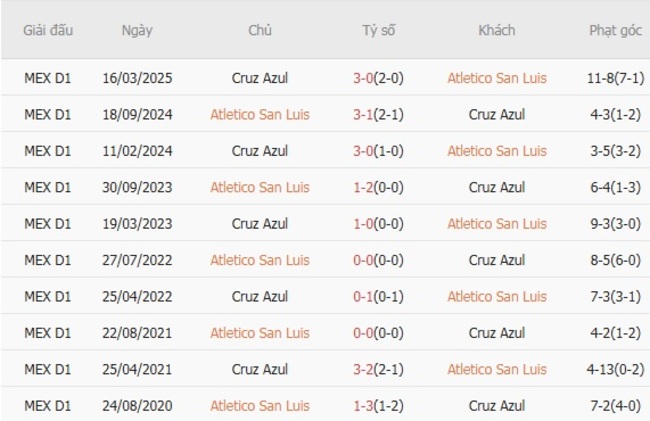Click Atletico San Luis in 18/09/2024 row
Image resolution: width=650 pixels, height=421 pixels.
[x=260, y=114]
